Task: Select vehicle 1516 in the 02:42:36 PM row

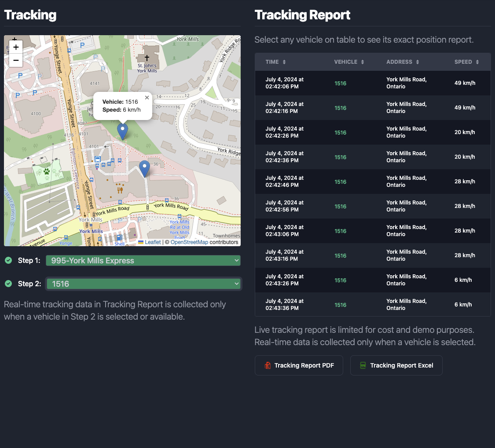Action: 340,157
